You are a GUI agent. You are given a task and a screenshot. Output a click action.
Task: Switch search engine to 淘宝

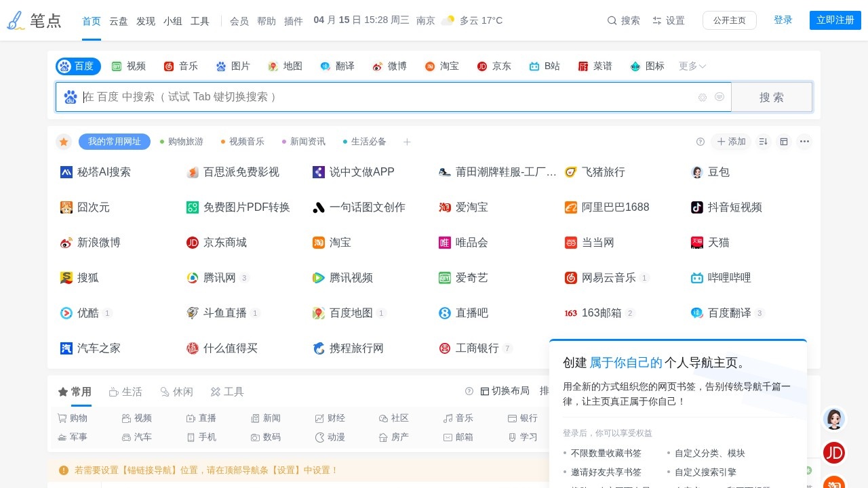tap(442, 66)
